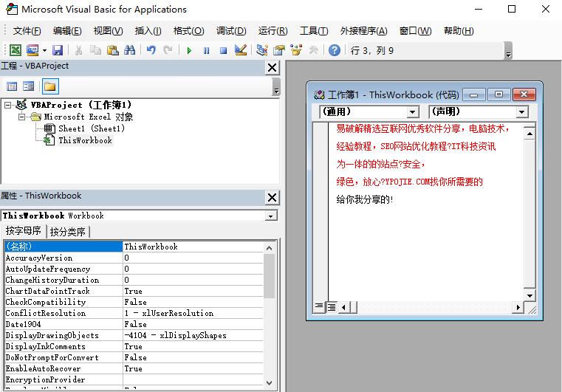Screen dimensions: 562x392
Task: Click View Object icon in project panel
Action: pos(28,86)
